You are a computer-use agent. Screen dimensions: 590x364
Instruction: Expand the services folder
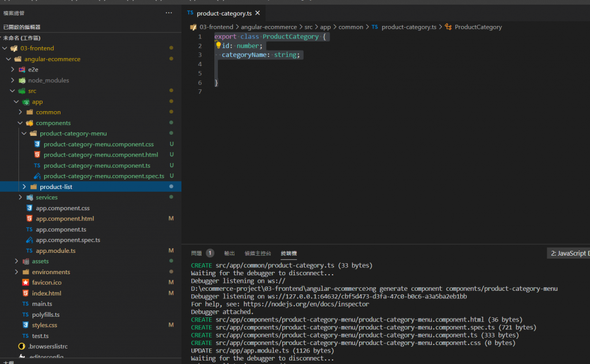coord(20,198)
